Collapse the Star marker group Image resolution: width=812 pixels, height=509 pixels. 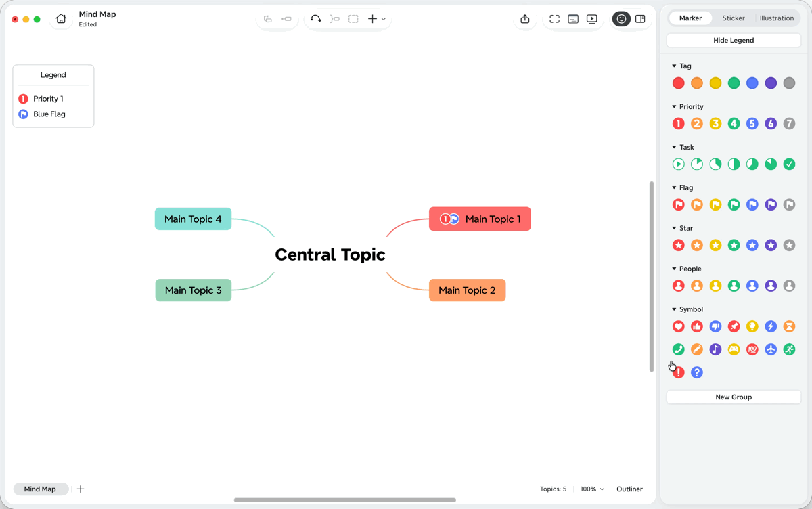pos(674,229)
